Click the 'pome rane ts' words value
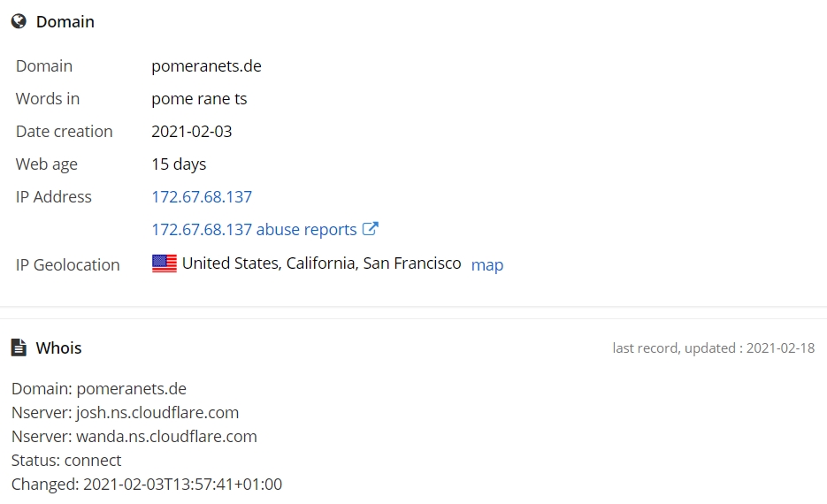The height and width of the screenshot is (504, 827). [x=199, y=98]
